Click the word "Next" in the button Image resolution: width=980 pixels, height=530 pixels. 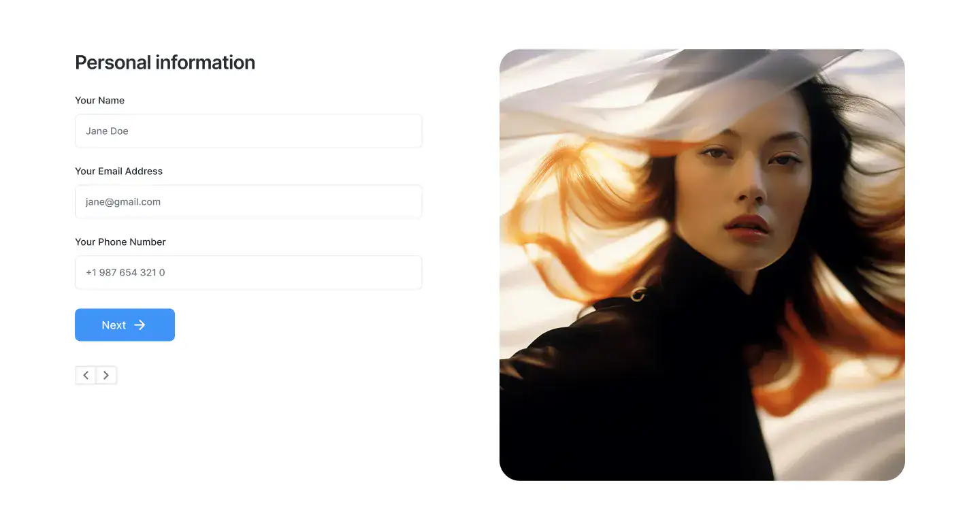[114, 325]
